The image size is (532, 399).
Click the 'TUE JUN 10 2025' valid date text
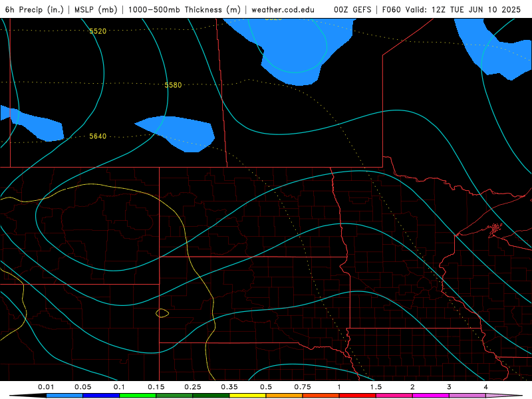tap(485, 9)
